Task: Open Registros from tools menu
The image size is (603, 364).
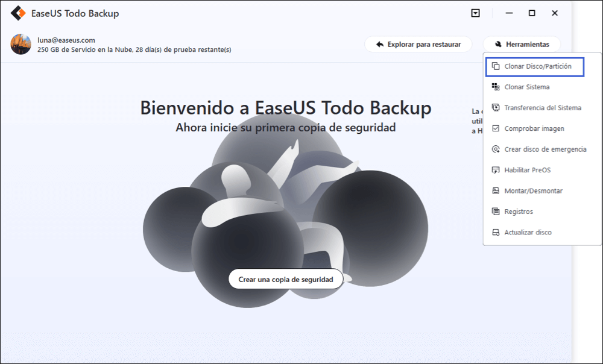Action: tap(542, 212)
